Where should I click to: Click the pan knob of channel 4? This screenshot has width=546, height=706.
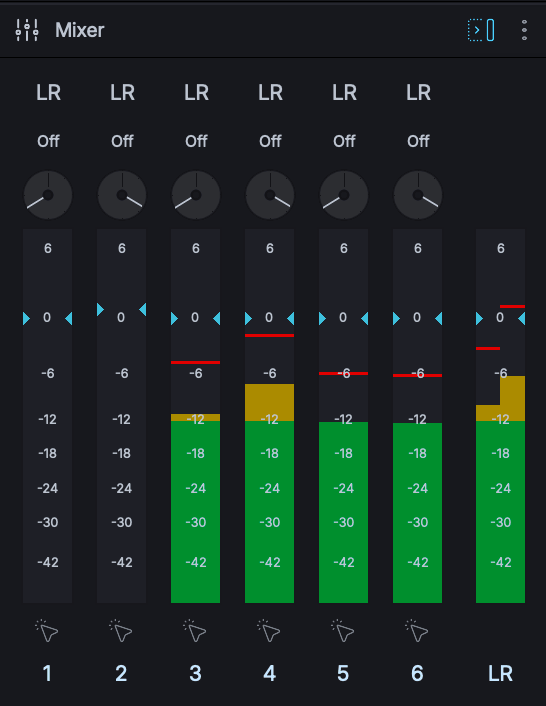(x=270, y=195)
